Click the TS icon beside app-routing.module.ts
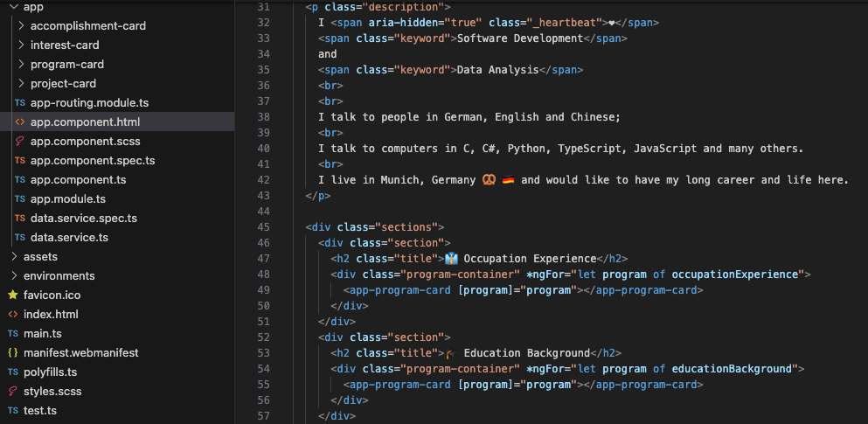The width and height of the screenshot is (868, 424). click(x=19, y=103)
